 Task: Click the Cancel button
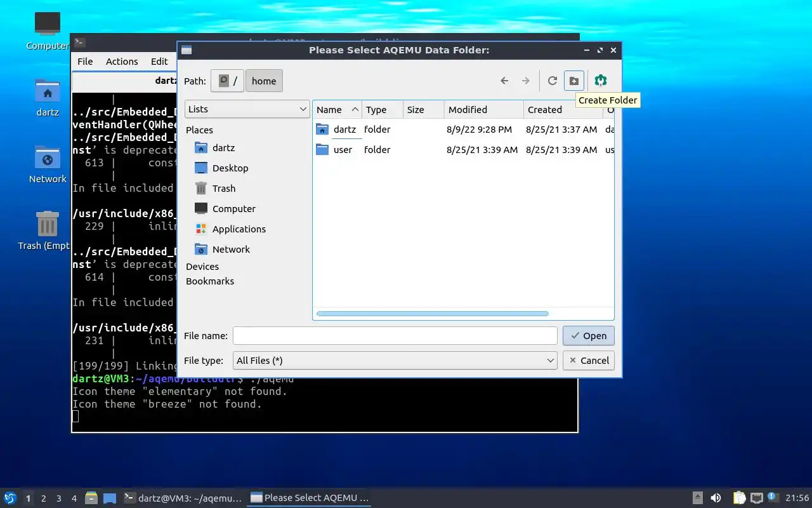coord(589,361)
